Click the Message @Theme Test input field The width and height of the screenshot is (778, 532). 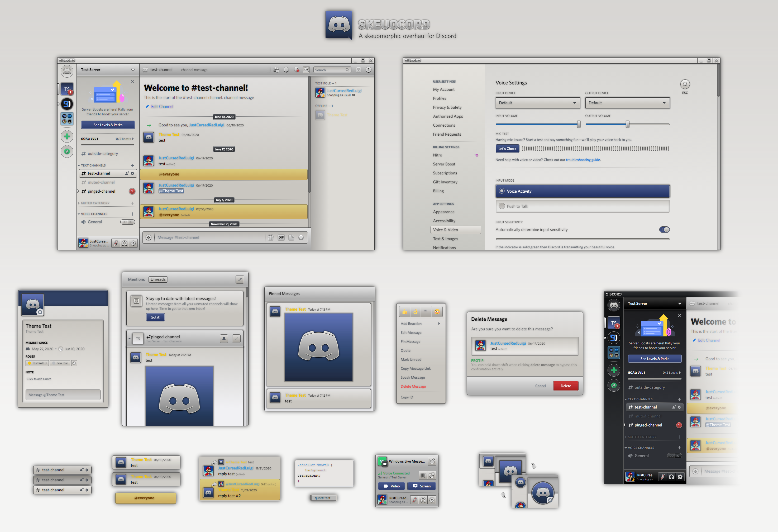click(x=63, y=395)
